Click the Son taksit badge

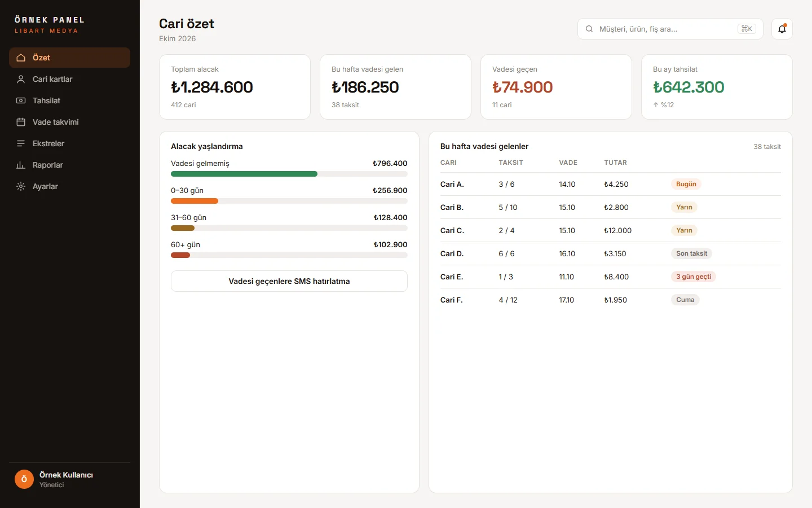[692, 253]
